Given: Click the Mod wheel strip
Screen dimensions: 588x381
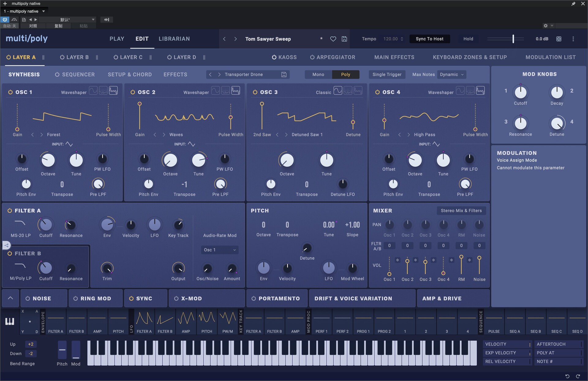Looking at the screenshot, I should coord(76,350).
